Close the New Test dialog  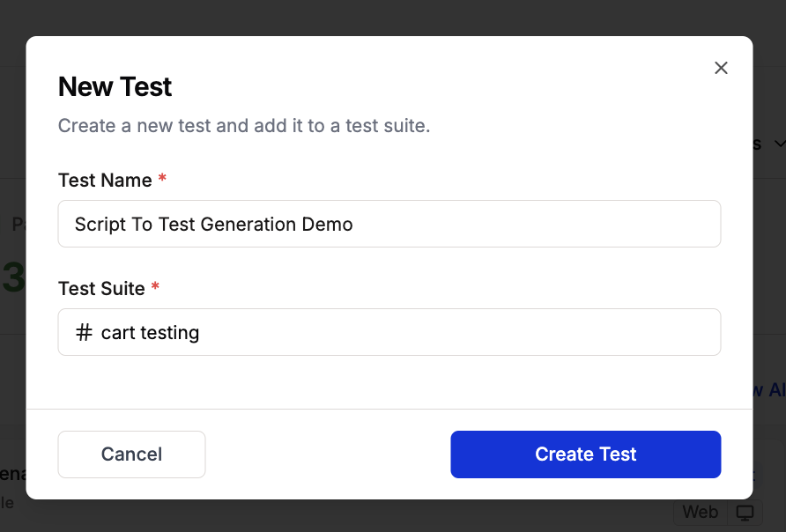(x=721, y=68)
